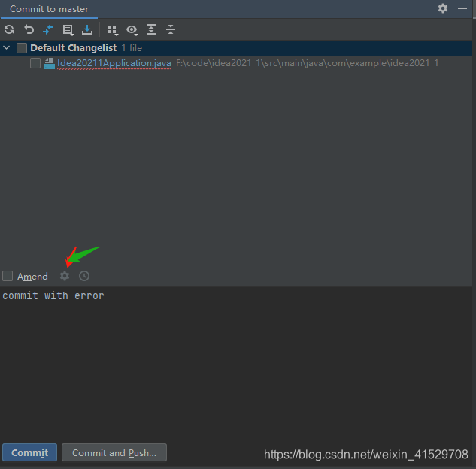The image size is (476, 469).
Task: Open commit message history clock icon
Action: coord(84,276)
